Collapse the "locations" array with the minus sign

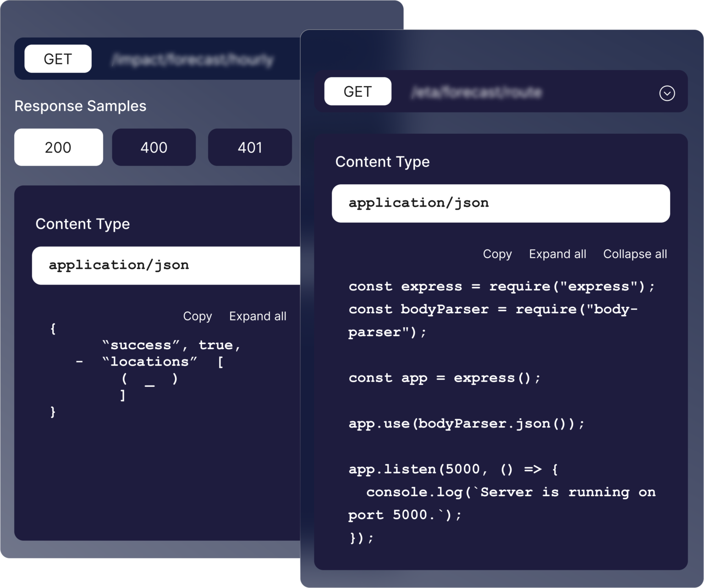[x=80, y=362]
